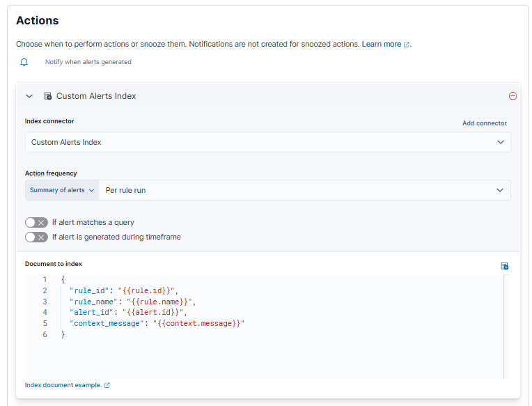Collapse the Custom Alerts Index accordion chevron
This screenshot has width=532, height=406.
[29, 96]
